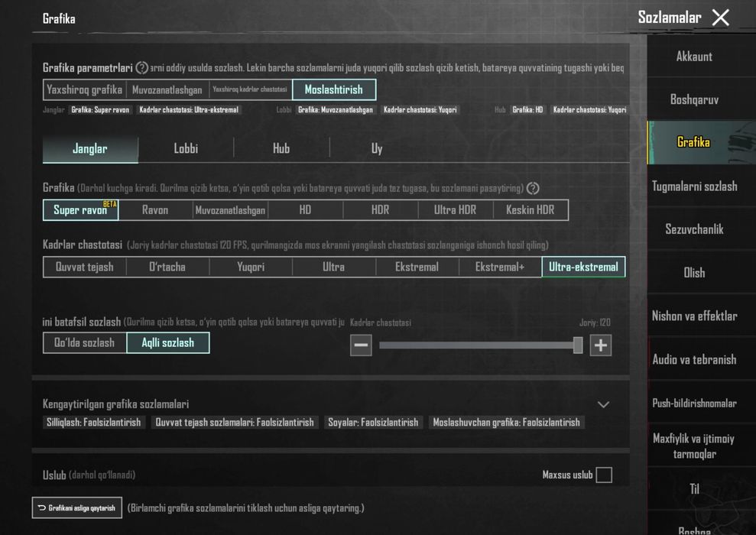Choose Keskin HDR graphics quality

tap(530, 210)
